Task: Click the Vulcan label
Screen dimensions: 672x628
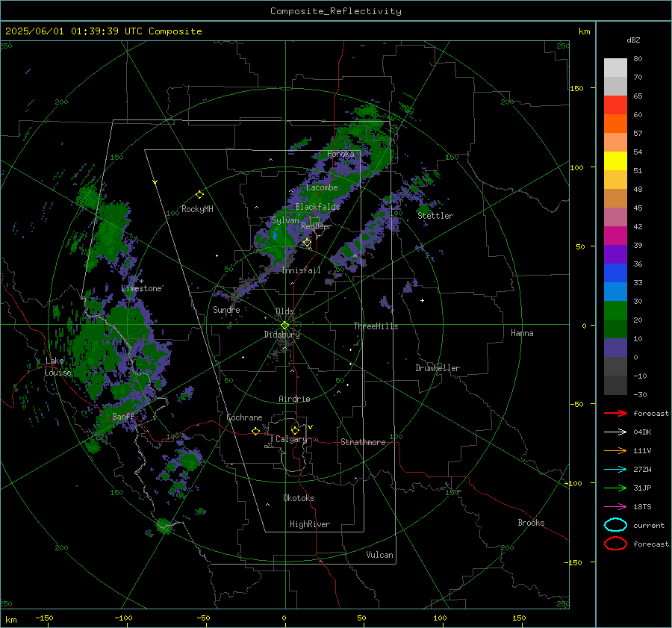Action: (379, 555)
